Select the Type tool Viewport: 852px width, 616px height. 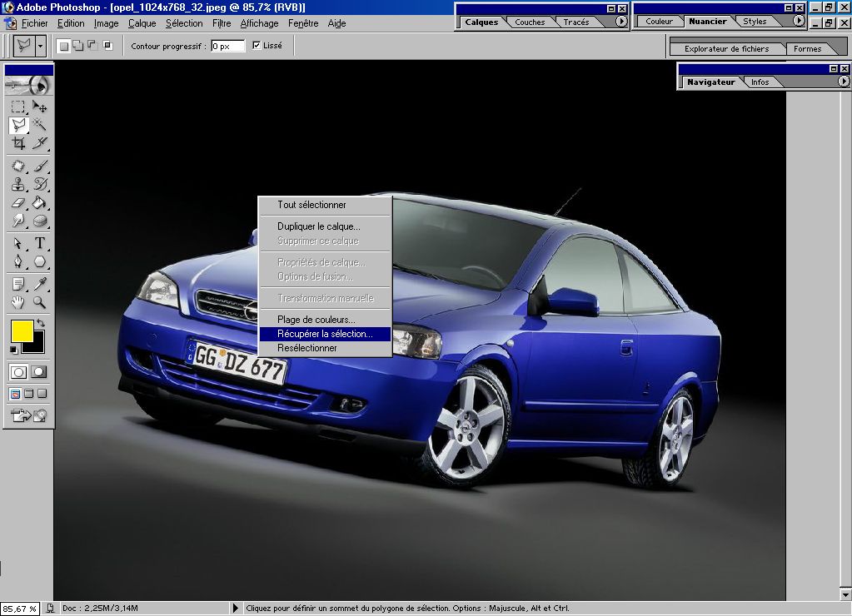click(39, 243)
